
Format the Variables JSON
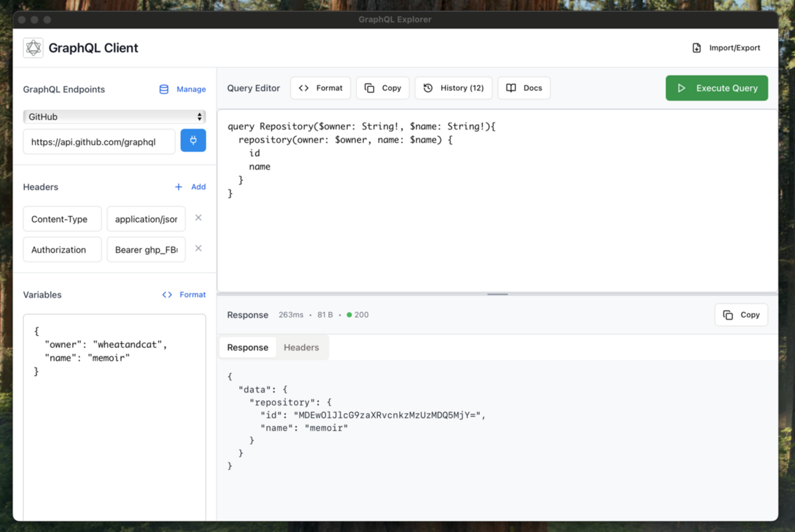[192, 295]
